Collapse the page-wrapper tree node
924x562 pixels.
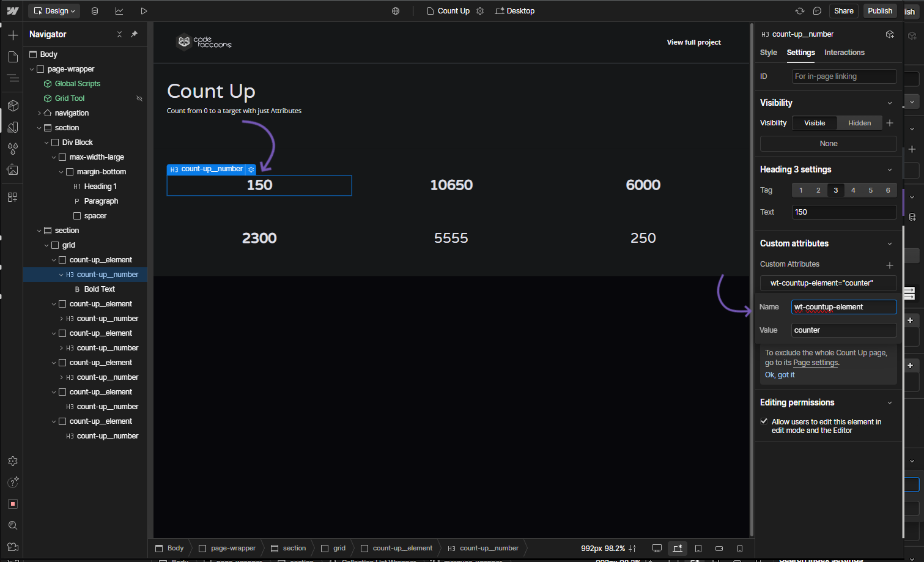32,69
